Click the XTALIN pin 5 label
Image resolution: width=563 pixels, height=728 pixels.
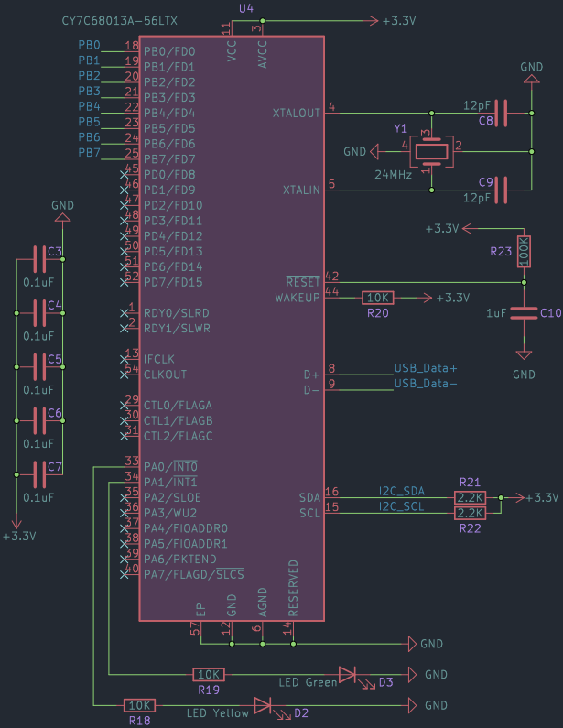click(301, 190)
